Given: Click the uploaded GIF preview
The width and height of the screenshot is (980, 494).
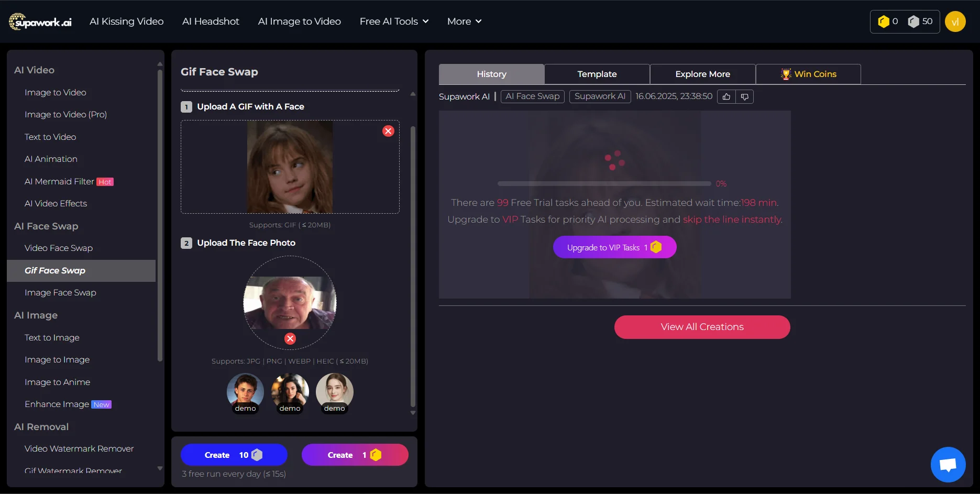Looking at the screenshot, I should [x=290, y=167].
